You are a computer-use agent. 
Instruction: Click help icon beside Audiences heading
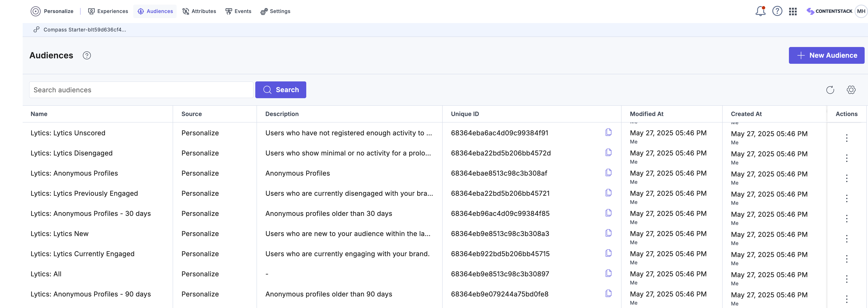[87, 56]
